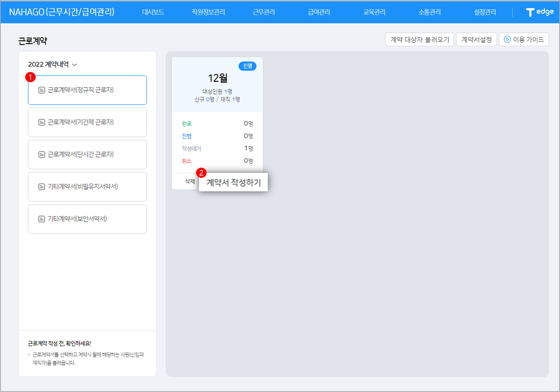560x392 pixels.
Task: Open the 설정관리 menu
Action: pos(485,12)
